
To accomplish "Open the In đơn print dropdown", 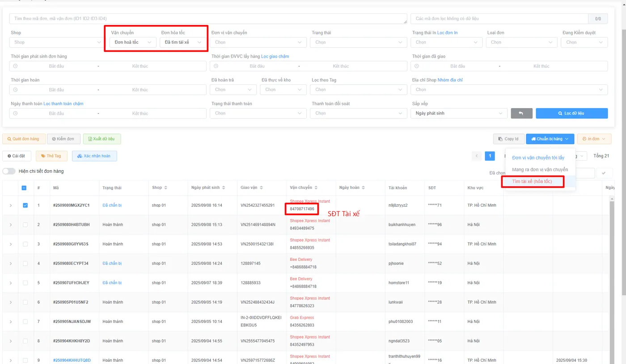I will coord(594,139).
